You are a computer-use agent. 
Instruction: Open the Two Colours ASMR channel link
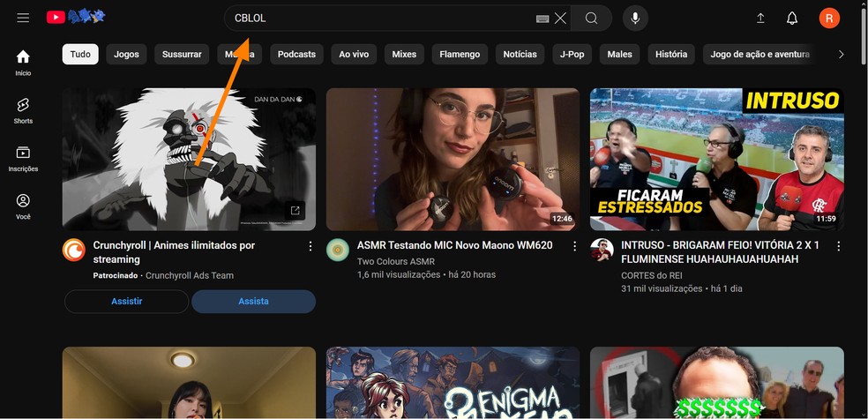(396, 261)
